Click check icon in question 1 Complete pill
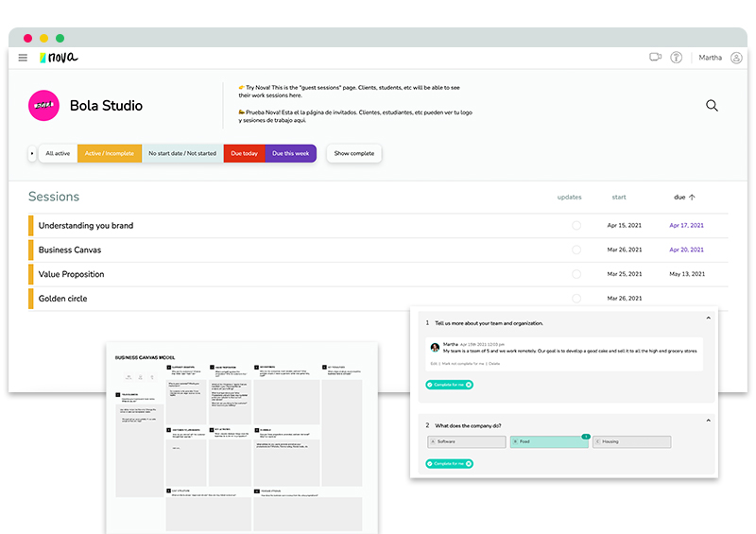756x534 pixels. coord(430,385)
